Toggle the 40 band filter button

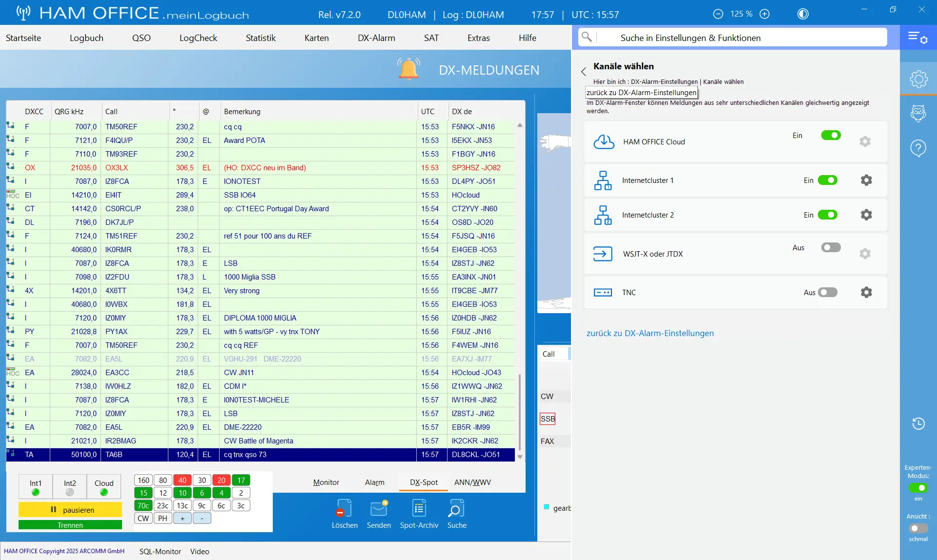point(182,480)
